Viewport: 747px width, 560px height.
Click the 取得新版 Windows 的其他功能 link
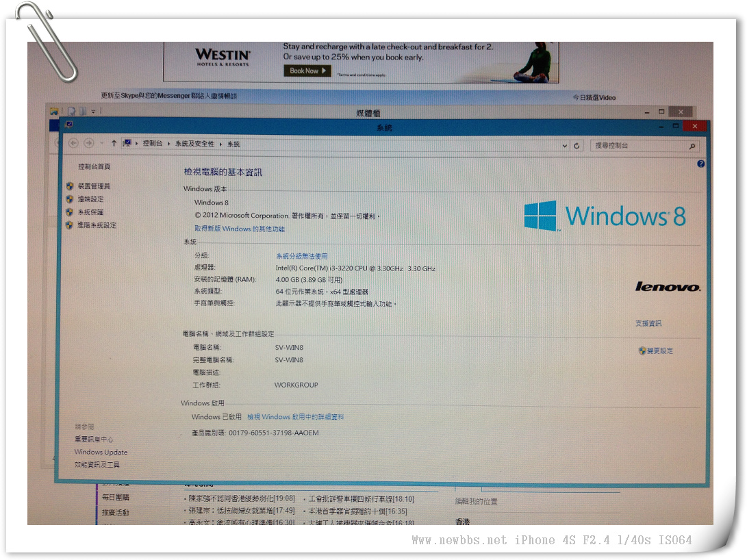[239, 229]
